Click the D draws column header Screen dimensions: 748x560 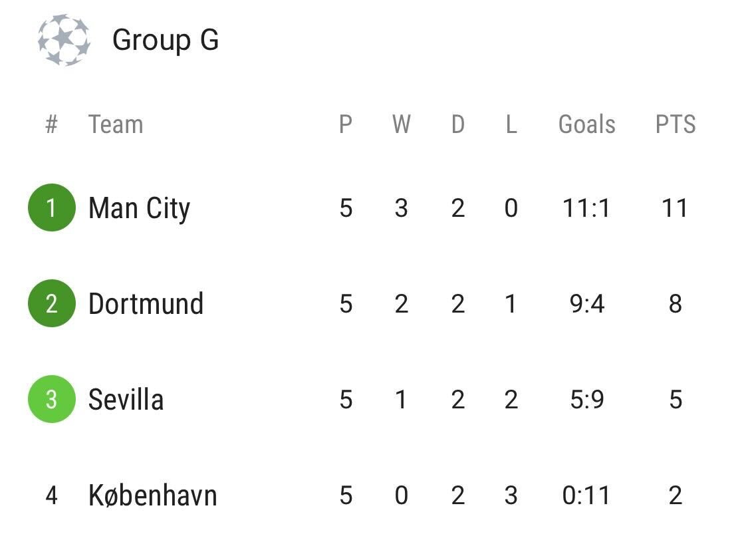(458, 124)
